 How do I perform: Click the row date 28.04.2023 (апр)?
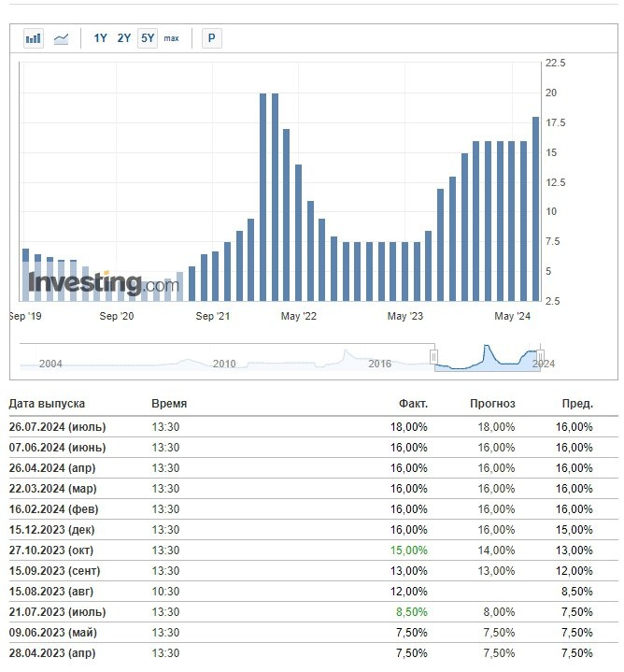pyautogui.click(x=52, y=653)
